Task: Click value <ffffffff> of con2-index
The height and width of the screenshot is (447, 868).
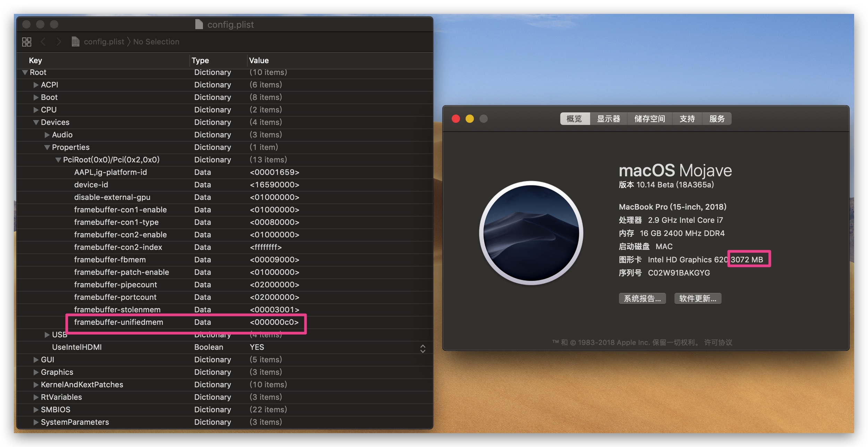Action: coord(266,247)
